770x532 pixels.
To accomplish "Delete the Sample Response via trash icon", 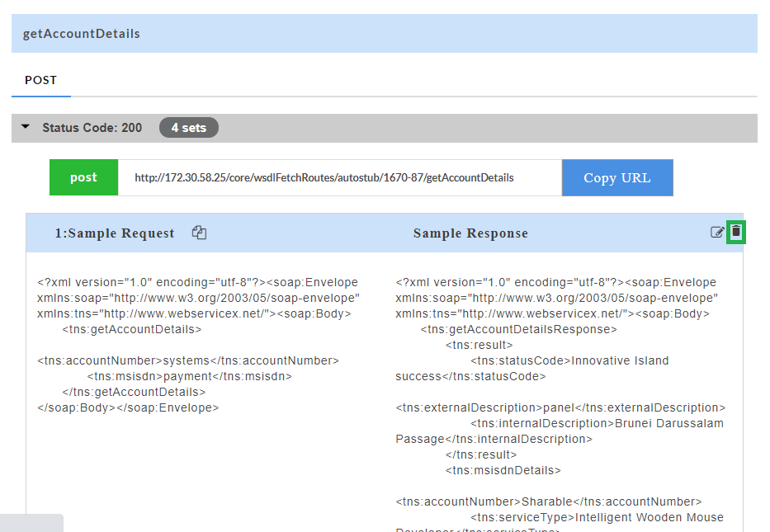I will (735, 232).
